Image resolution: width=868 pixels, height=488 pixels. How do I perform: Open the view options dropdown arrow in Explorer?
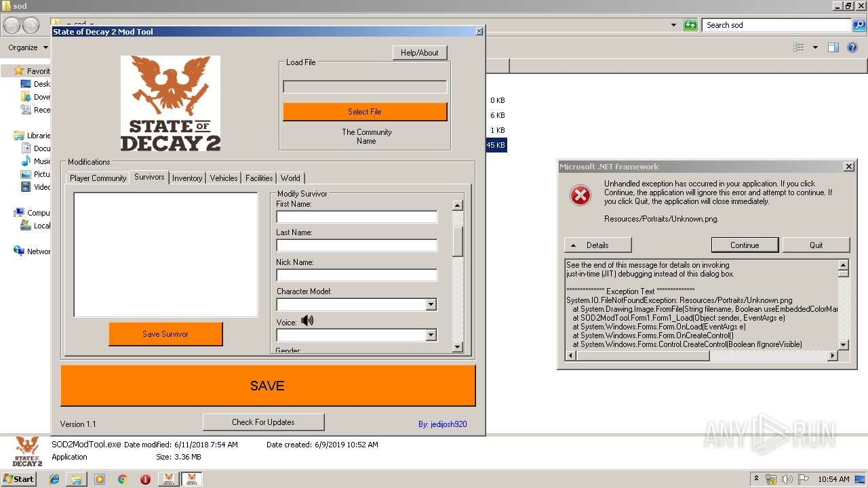coord(815,47)
